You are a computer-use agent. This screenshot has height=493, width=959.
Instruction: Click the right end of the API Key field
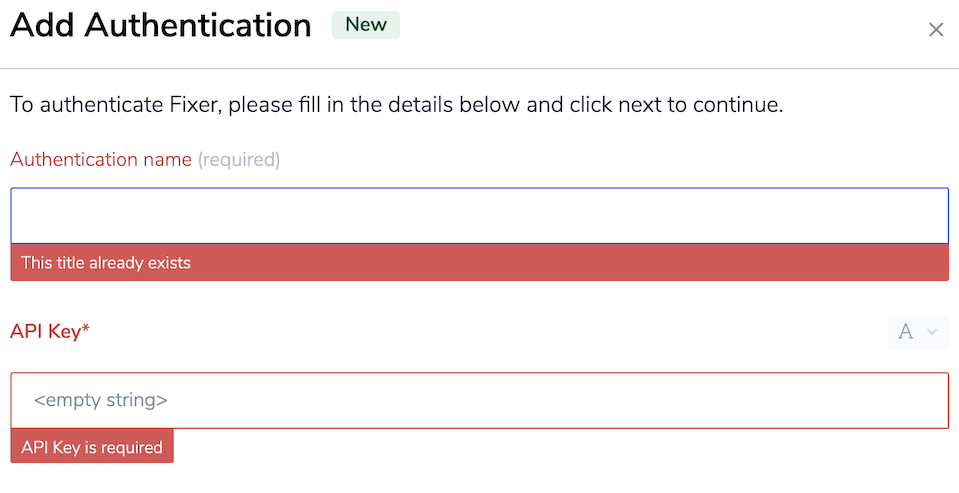[x=920, y=400]
